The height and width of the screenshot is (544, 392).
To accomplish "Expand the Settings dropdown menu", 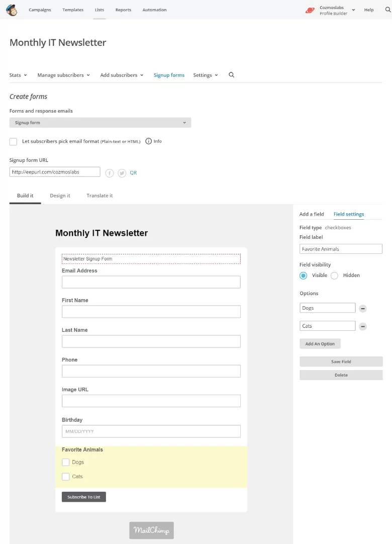I will (x=206, y=75).
